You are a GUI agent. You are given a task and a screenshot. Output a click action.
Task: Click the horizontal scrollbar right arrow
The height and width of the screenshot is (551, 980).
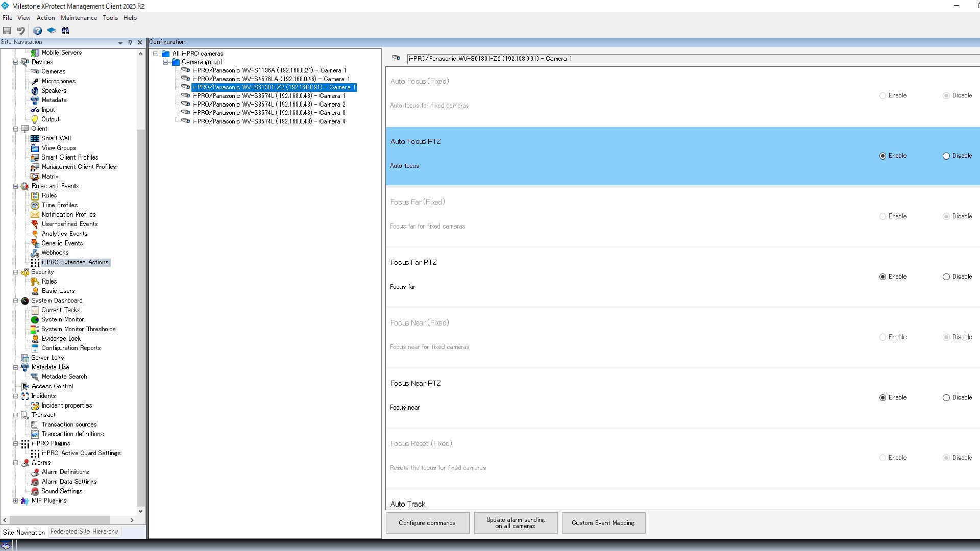tap(132, 520)
